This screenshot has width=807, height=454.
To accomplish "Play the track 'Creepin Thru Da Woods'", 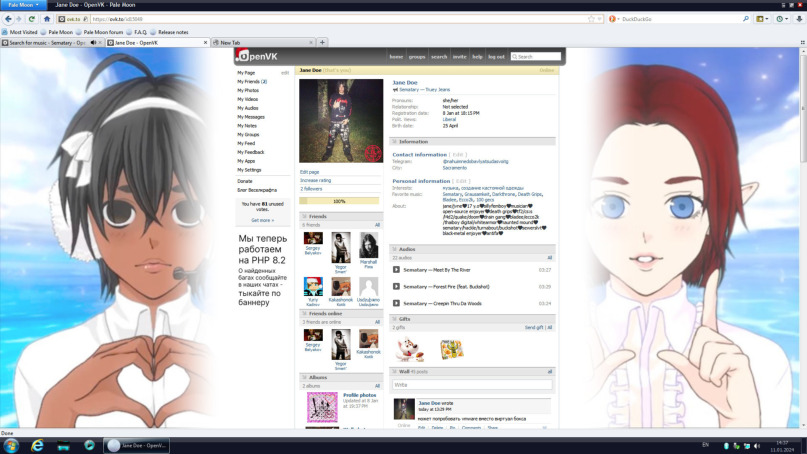I will click(x=395, y=302).
